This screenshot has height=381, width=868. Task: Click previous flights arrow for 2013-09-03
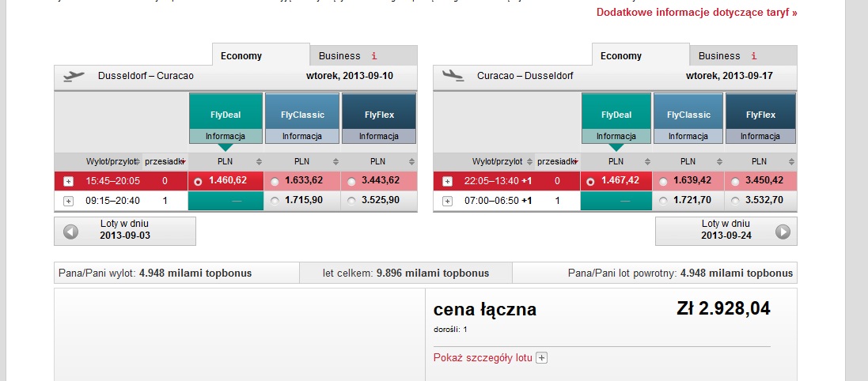point(71,232)
